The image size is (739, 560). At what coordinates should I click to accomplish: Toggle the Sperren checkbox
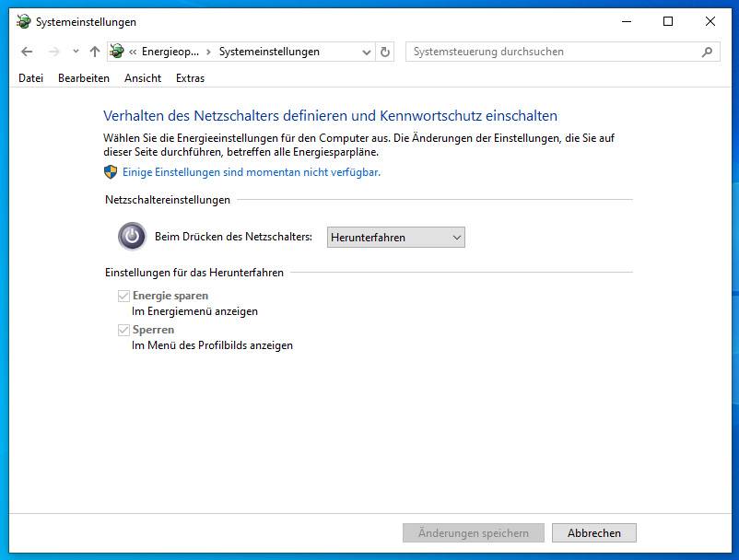[x=123, y=330]
